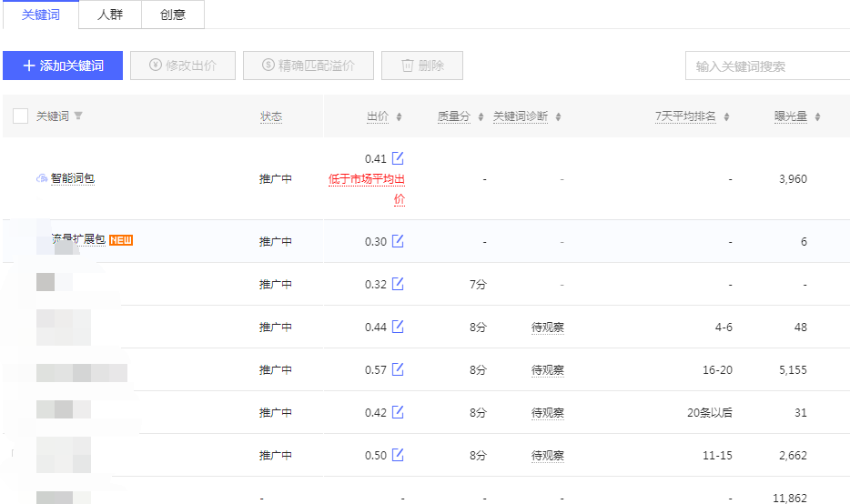Click the 质量分 column header label

454,116
